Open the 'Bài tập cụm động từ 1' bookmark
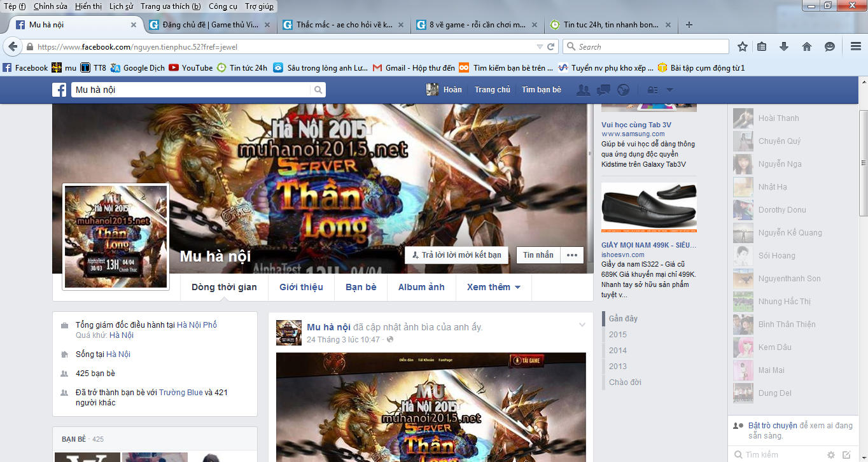This screenshot has height=462, width=868. tap(701, 67)
